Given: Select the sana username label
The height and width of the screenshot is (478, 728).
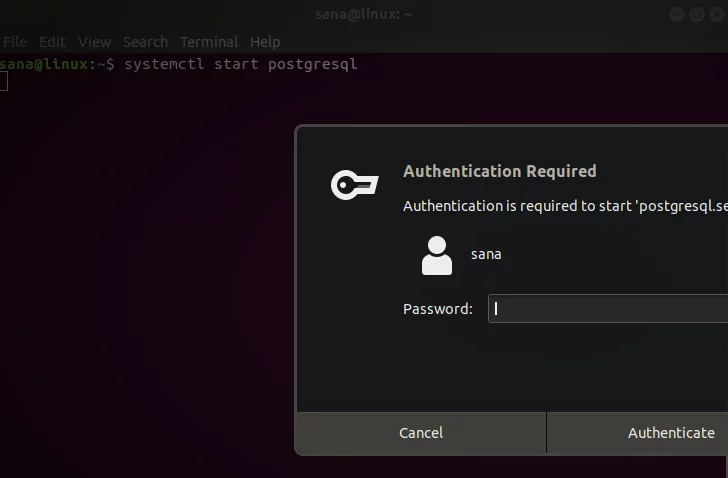Looking at the screenshot, I should [486, 254].
